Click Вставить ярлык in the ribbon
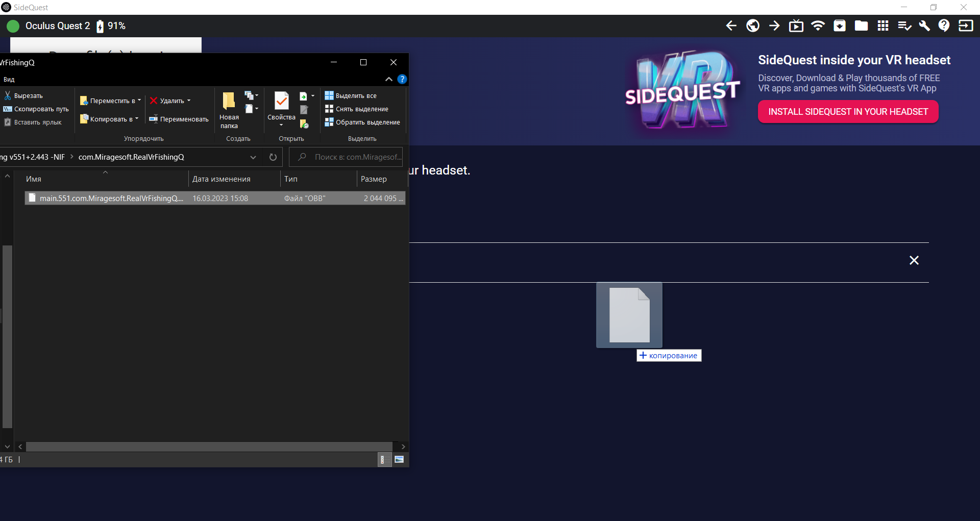The image size is (980, 521). pyautogui.click(x=33, y=122)
